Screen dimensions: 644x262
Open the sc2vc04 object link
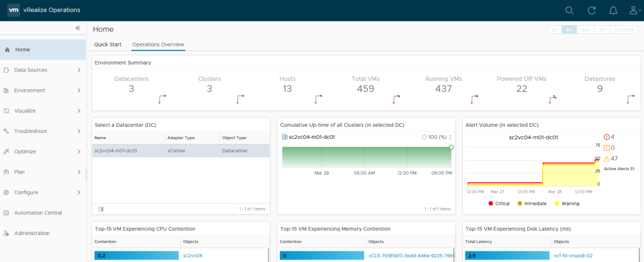pyautogui.click(x=192, y=256)
